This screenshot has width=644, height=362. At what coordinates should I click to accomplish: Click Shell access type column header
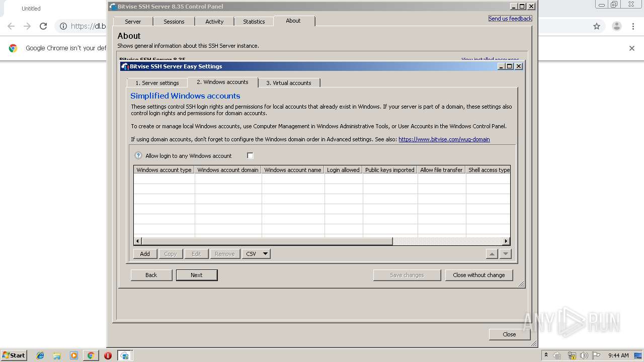[489, 170]
